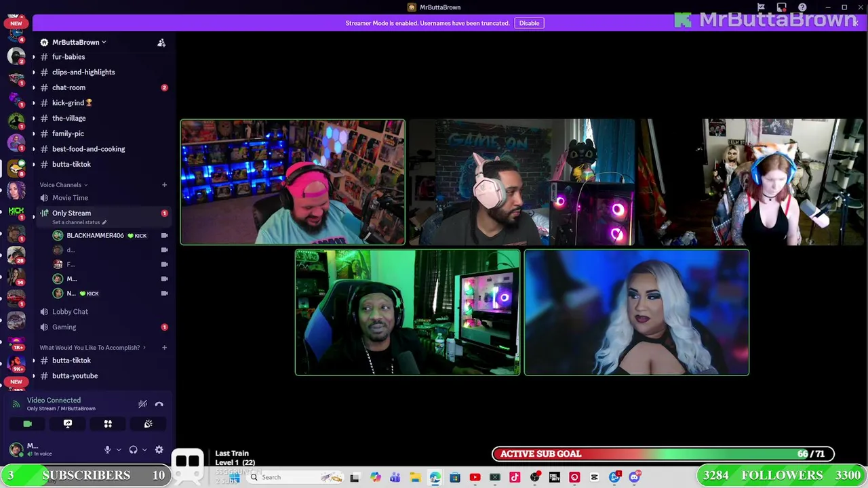Expand thread arrow beside the-village
This screenshot has width=868, height=488.
click(34, 118)
